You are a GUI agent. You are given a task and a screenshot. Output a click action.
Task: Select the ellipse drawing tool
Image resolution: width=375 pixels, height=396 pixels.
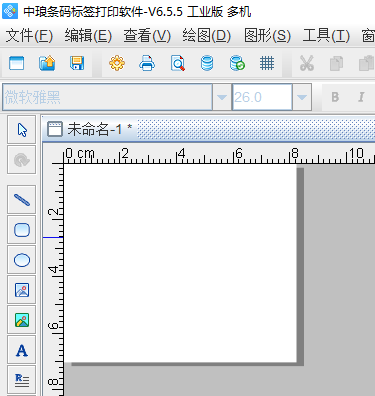(22, 260)
